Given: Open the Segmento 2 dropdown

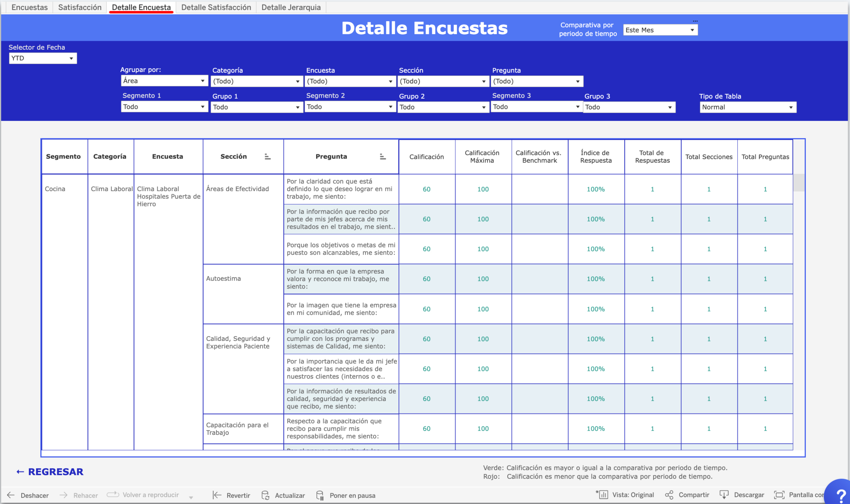Looking at the screenshot, I should pyautogui.click(x=350, y=107).
